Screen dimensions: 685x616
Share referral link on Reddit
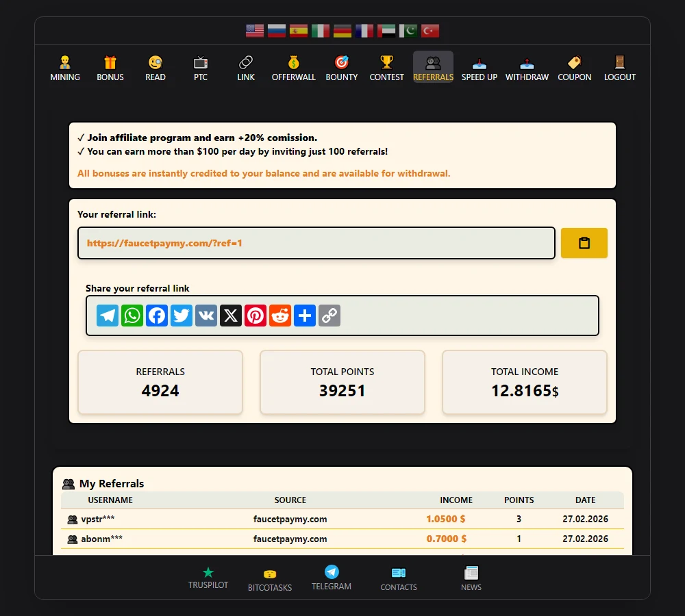pyautogui.click(x=280, y=316)
